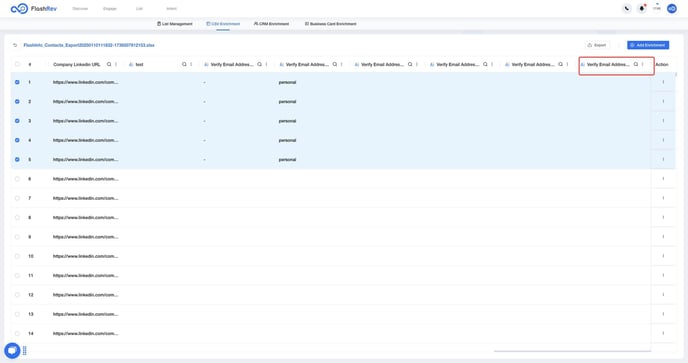Open the List menu

(x=139, y=8)
